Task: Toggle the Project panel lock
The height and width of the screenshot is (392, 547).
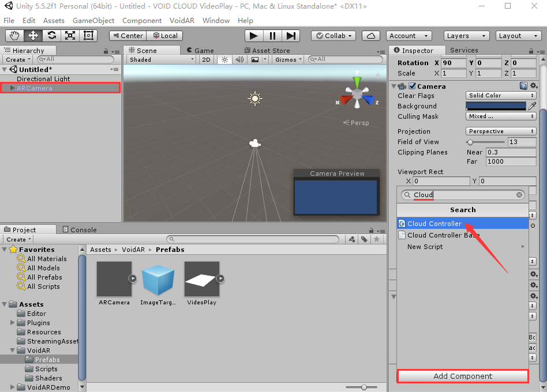Action: click(x=371, y=231)
